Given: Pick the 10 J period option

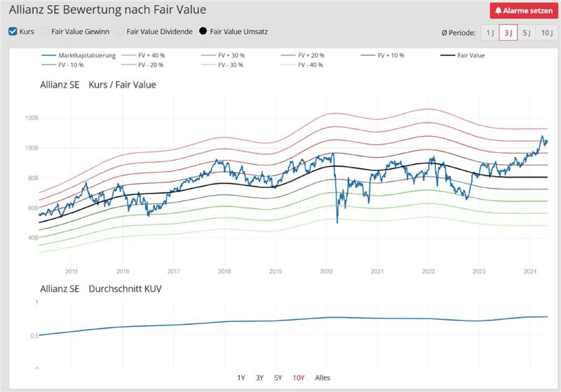Looking at the screenshot, I should click(x=547, y=32).
